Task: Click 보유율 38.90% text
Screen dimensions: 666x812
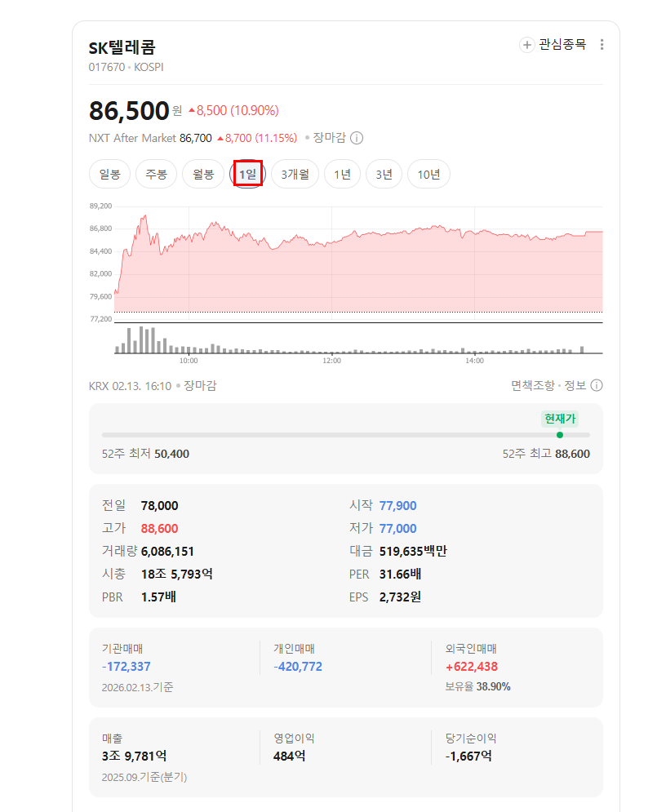Action: pyautogui.click(x=478, y=686)
